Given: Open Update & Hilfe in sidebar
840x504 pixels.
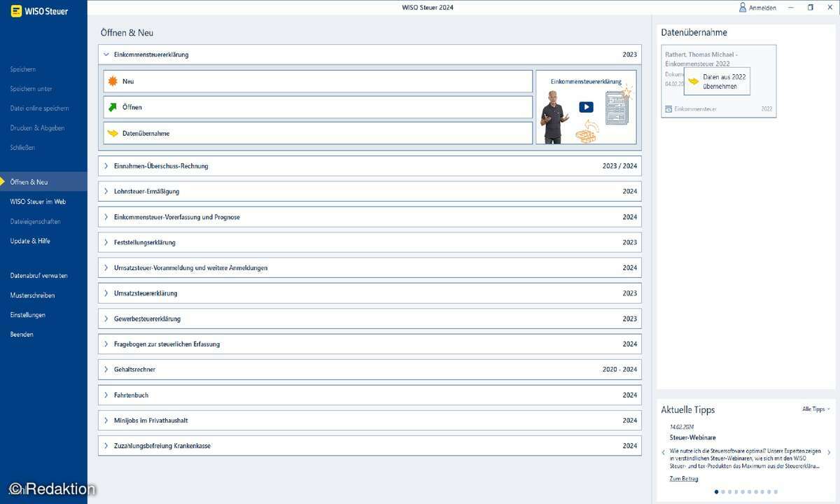Looking at the screenshot, I should coord(30,241).
